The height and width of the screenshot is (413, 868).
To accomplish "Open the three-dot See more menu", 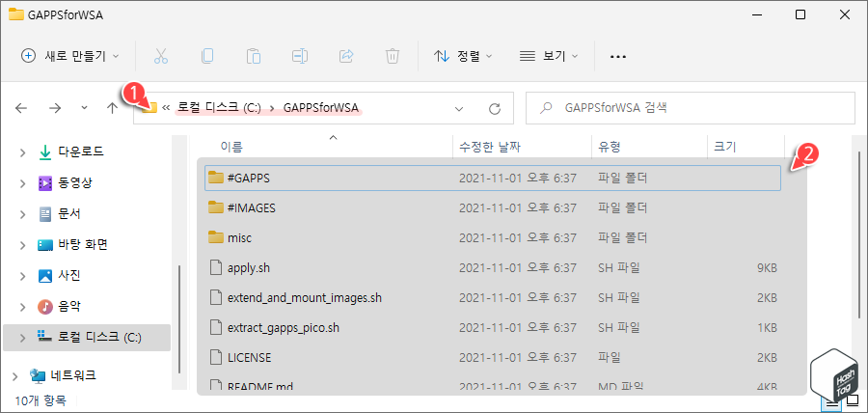I will tap(618, 57).
